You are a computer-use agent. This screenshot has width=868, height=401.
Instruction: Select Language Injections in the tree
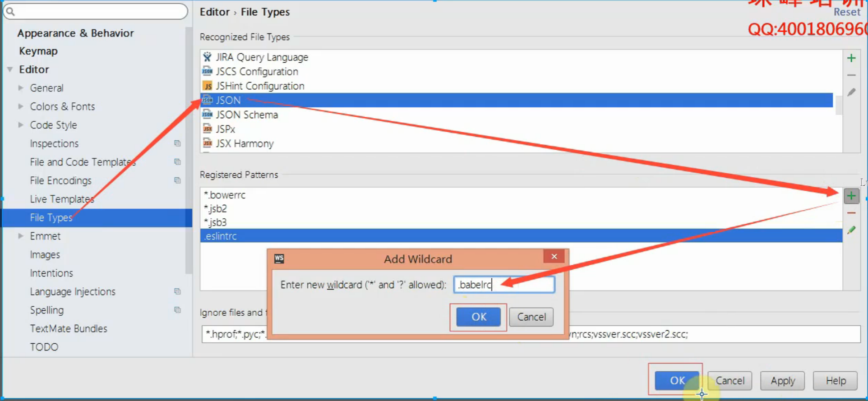coord(73,291)
